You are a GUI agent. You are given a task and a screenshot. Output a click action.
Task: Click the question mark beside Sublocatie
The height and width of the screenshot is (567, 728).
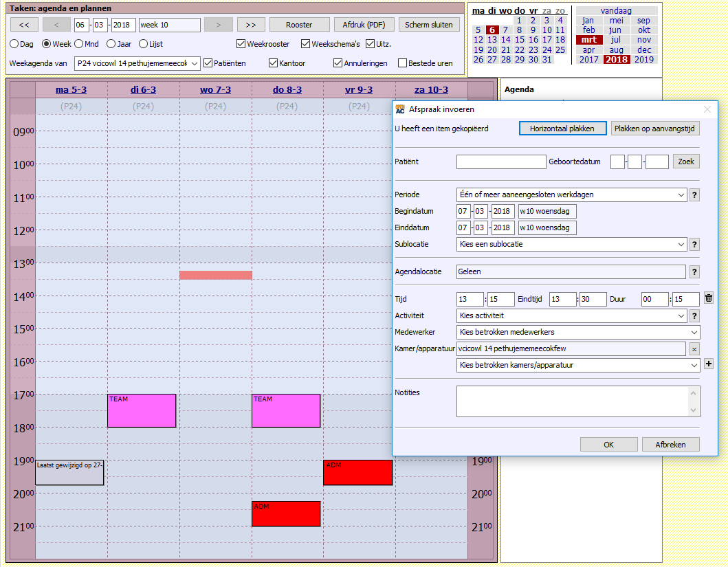click(694, 244)
